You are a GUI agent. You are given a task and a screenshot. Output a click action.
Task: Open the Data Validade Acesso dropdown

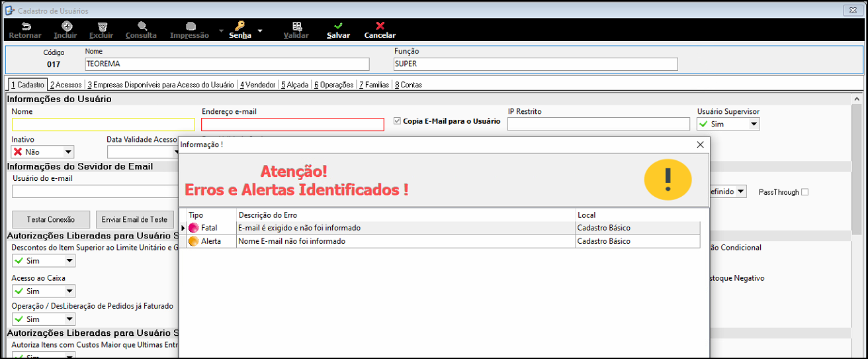[x=177, y=152]
